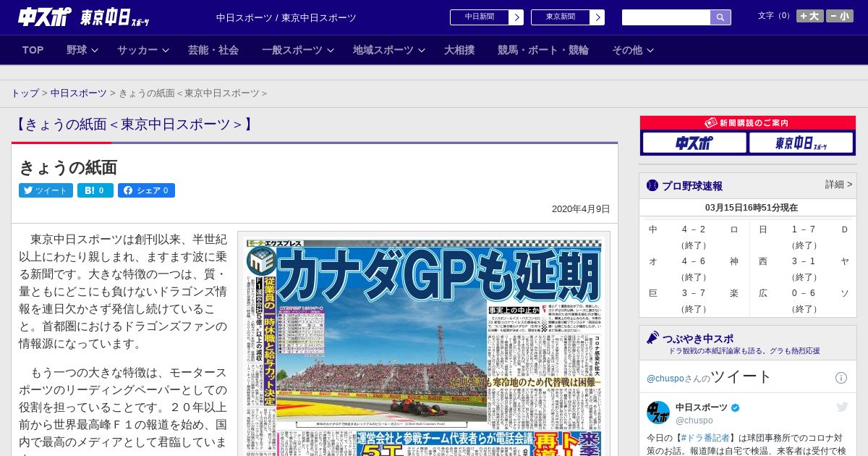The image size is (868, 456).
Task: Click the baseball icon next to プロ野球速報
Action: tap(652, 186)
